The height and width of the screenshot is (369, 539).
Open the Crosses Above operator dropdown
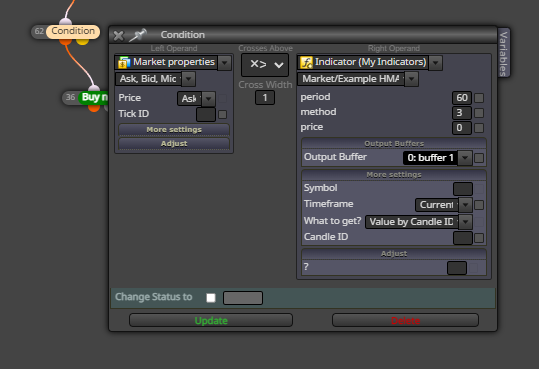point(265,64)
